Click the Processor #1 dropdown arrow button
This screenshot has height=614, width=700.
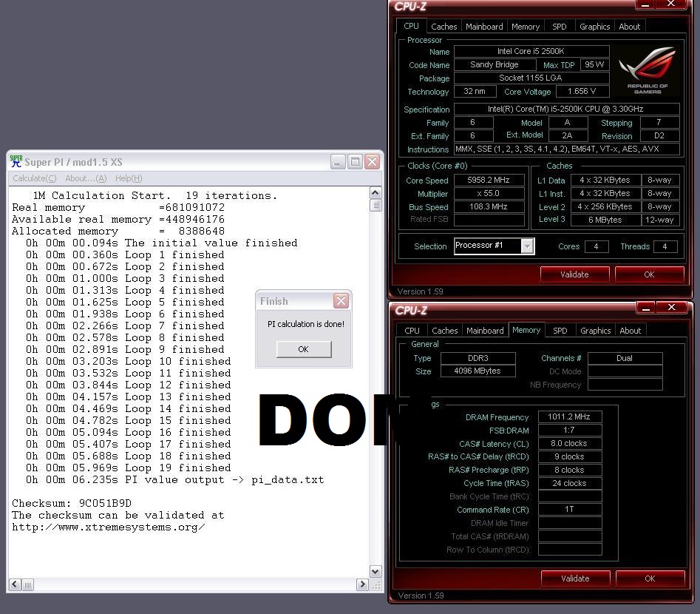[527, 246]
